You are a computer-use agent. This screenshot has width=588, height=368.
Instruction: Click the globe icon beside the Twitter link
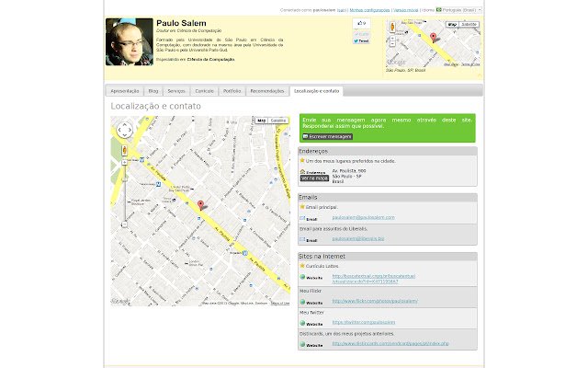[302, 323]
